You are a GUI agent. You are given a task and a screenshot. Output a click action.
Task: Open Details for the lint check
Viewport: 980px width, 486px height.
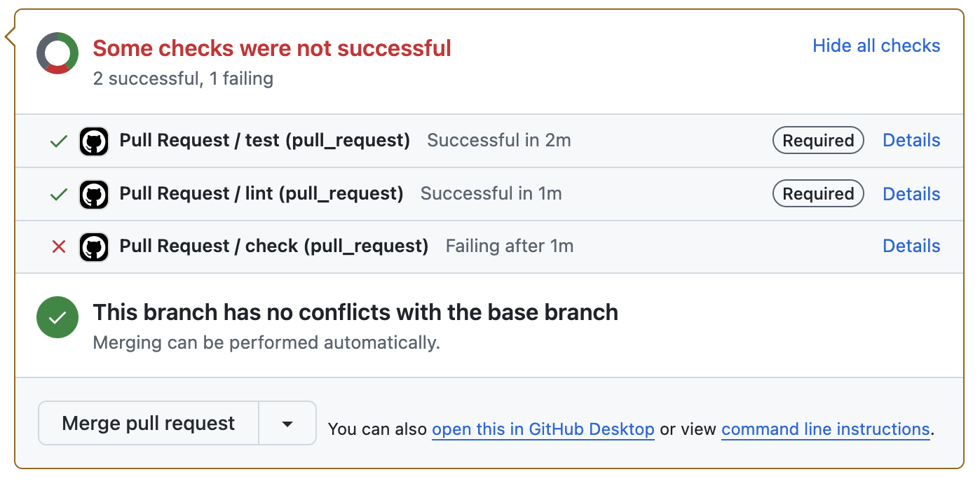911,193
